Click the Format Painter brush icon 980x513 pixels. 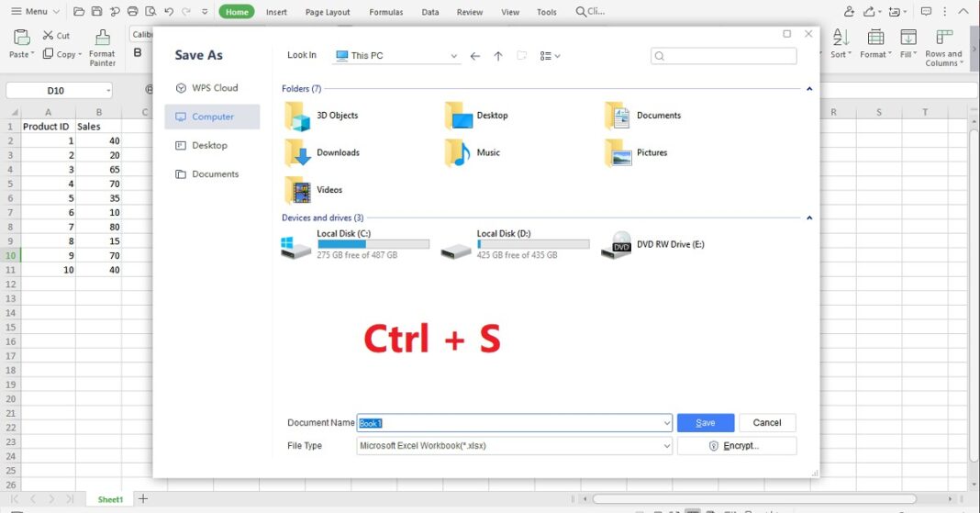103,38
